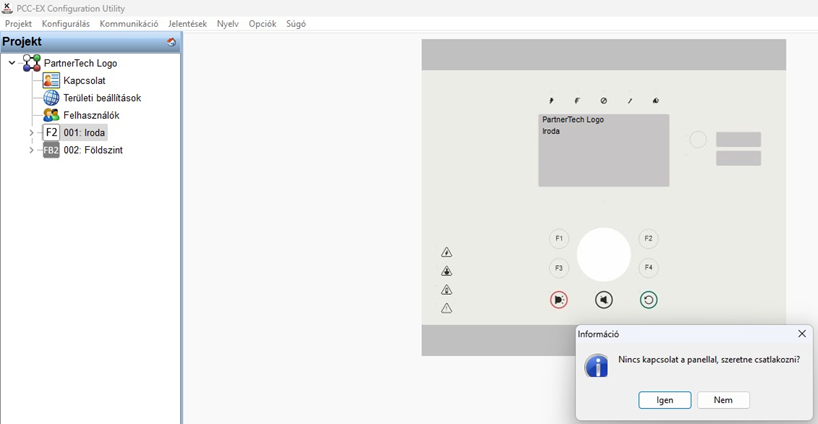Click the F4 button on the panel
Image resolution: width=818 pixels, height=424 pixels.
648,268
